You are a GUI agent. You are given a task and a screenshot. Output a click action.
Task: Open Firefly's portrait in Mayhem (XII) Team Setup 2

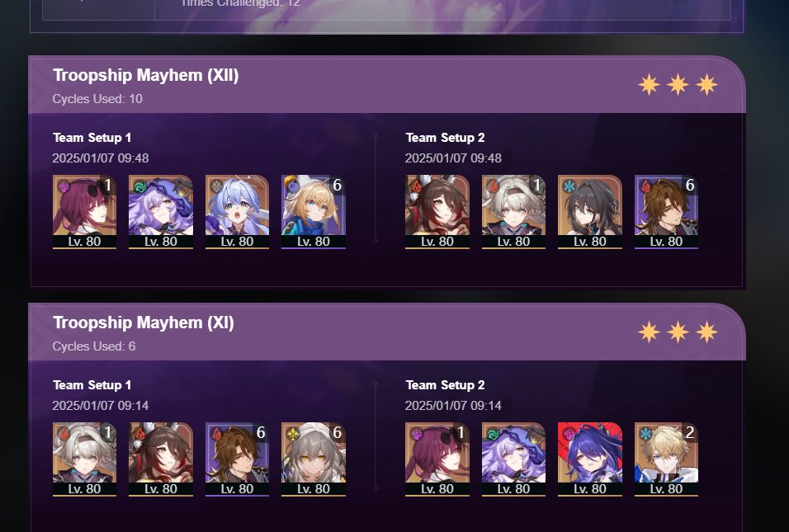pyautogui.click(x=513, y=212)
